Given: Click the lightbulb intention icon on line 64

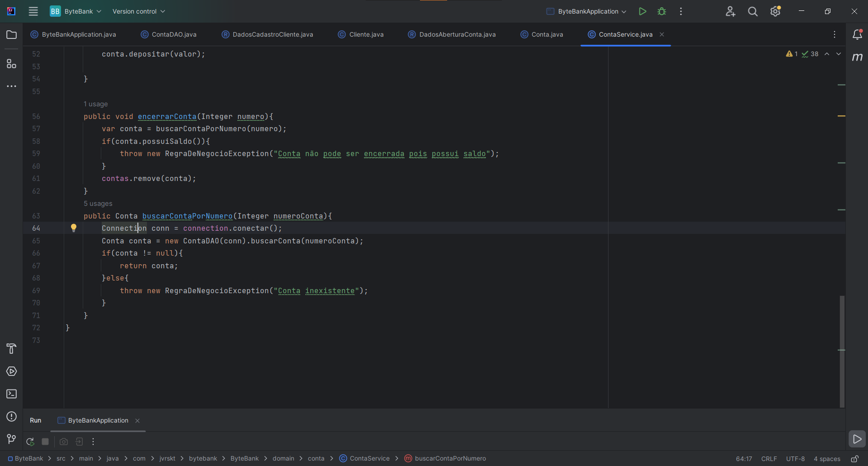Looking at the screenshot, I should (x=74, y=228).
